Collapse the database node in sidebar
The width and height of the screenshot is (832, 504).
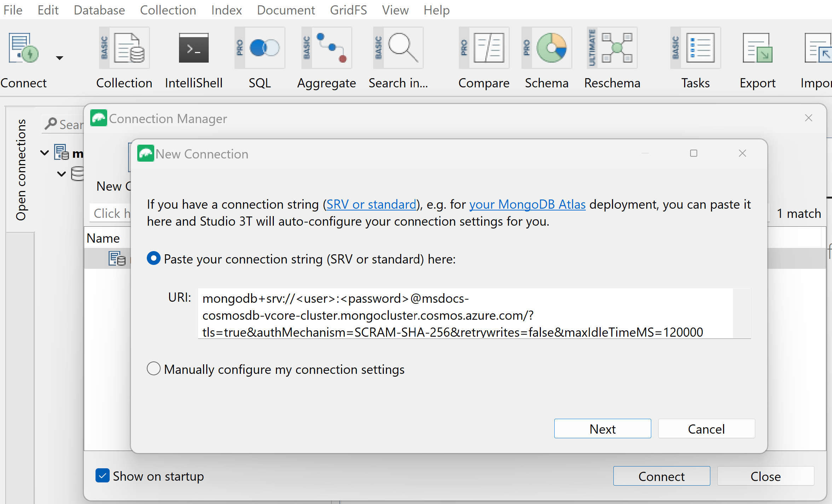(61, 174)
